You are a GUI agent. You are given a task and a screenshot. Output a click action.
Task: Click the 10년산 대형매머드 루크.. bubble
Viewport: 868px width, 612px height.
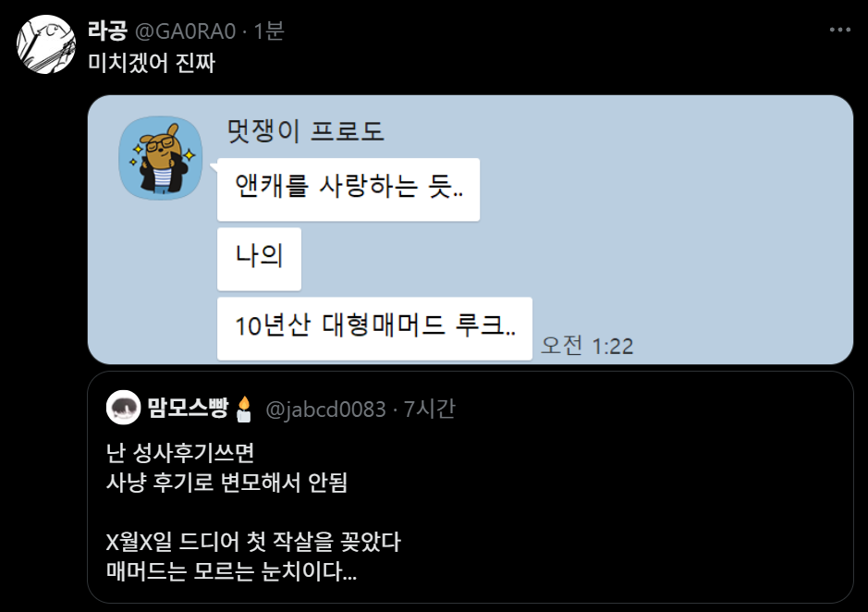374,328
